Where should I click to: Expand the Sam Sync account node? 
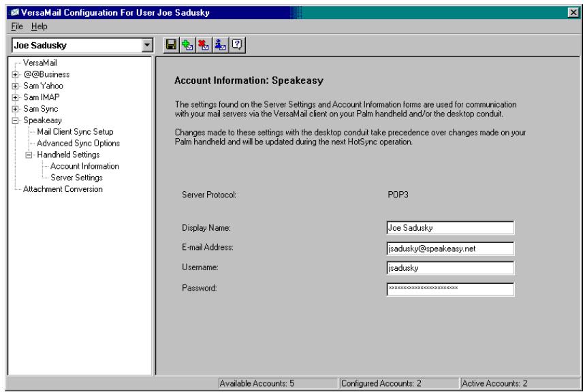pyautogui.click(x=15, y=110)
